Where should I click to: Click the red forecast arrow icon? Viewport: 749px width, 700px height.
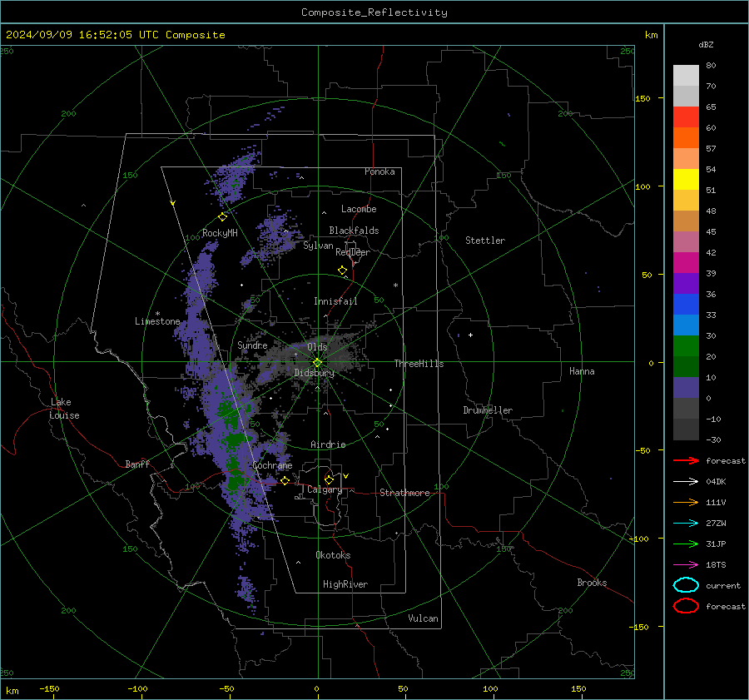[x=686, y=460]
